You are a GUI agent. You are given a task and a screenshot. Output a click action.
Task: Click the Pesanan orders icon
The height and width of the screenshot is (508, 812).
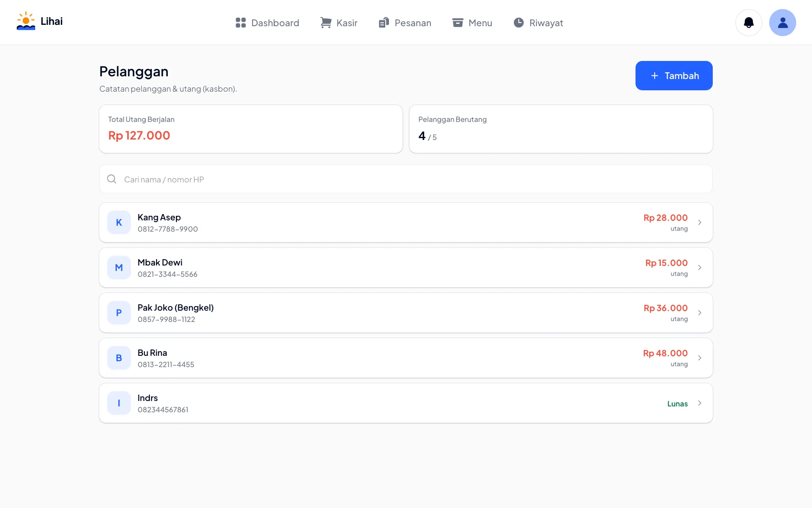point(384,23)
